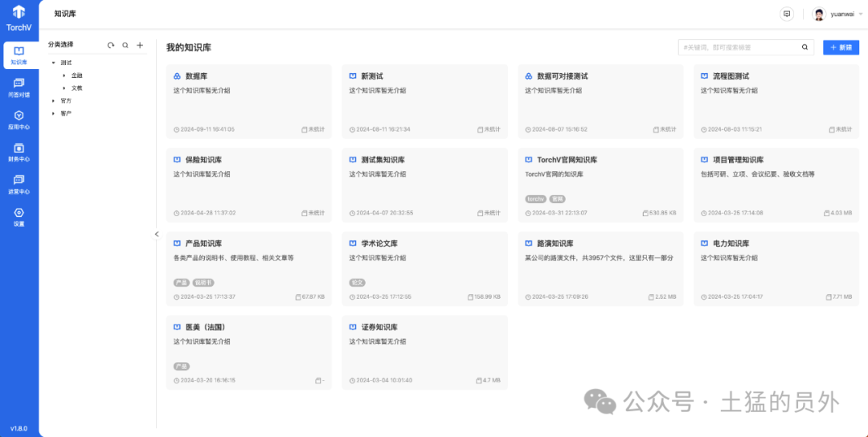
Task: Open 应用中心 from the sidebar
Action: [x=18, y=120]
